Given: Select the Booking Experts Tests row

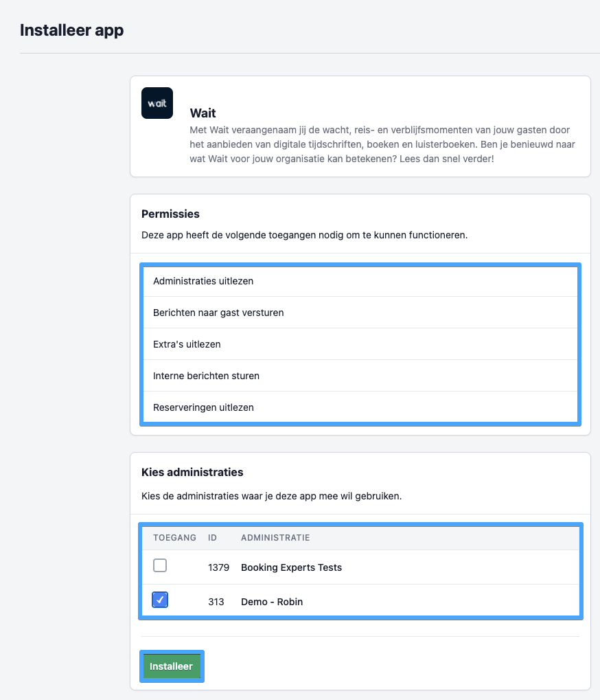Looking at the screenshot, I should 290,567.
